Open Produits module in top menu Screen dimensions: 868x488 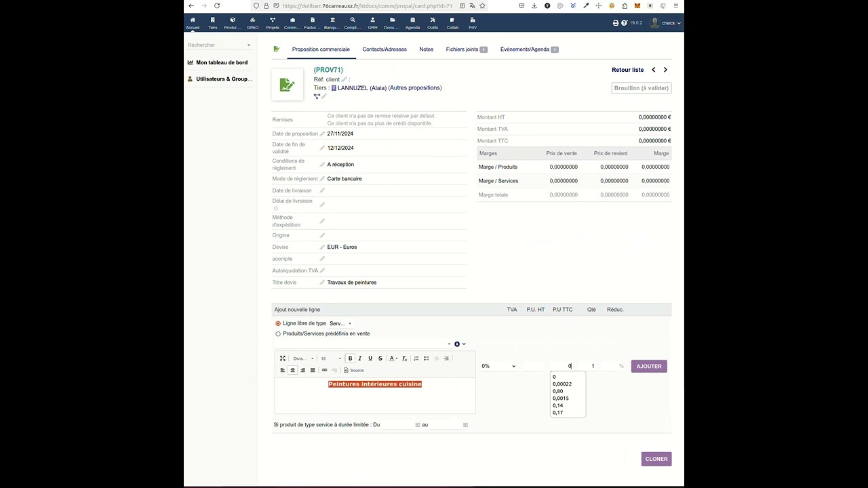[x=233, y=23]
